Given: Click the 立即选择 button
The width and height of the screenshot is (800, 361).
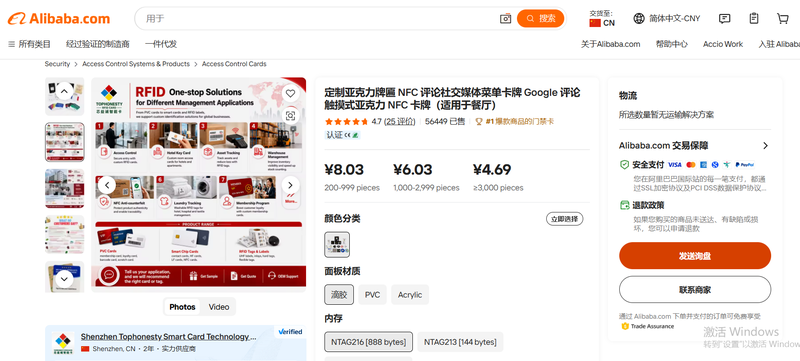Looking at the screenshot, I should coord(564,219).
